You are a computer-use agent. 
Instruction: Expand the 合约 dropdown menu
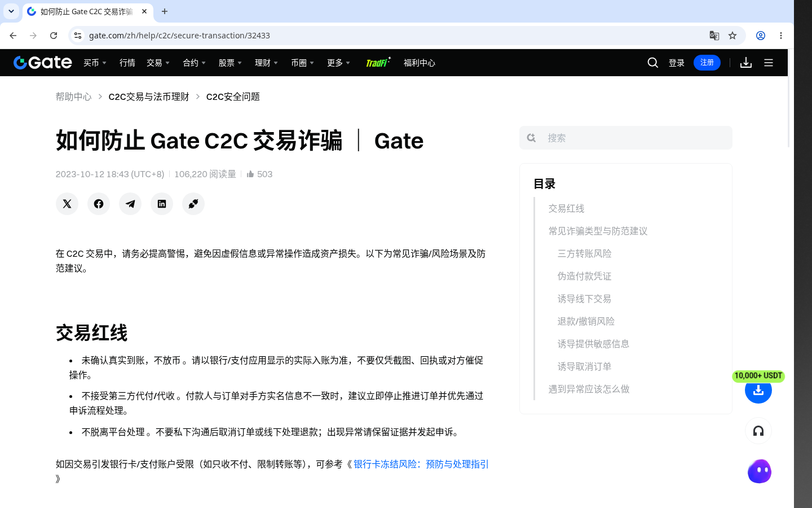coord(195,63)
